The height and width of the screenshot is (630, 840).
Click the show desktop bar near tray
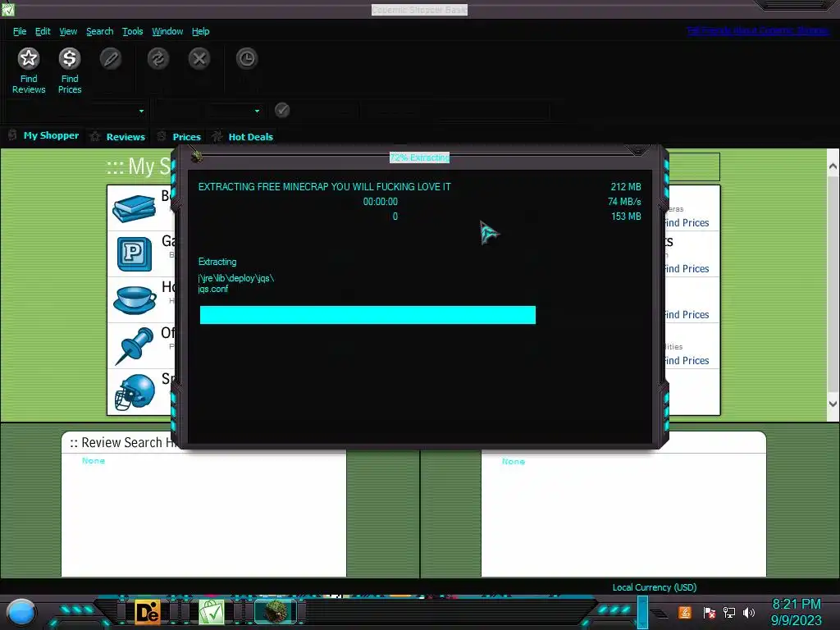pos(641,612)
